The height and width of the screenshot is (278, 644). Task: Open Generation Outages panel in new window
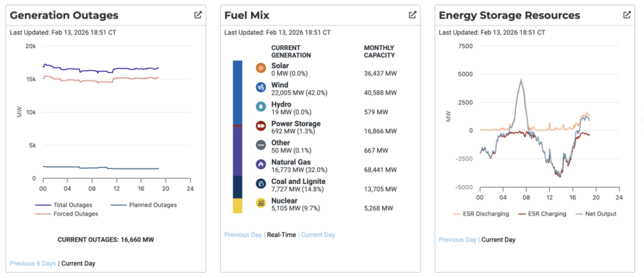click(x=198, y=15)
